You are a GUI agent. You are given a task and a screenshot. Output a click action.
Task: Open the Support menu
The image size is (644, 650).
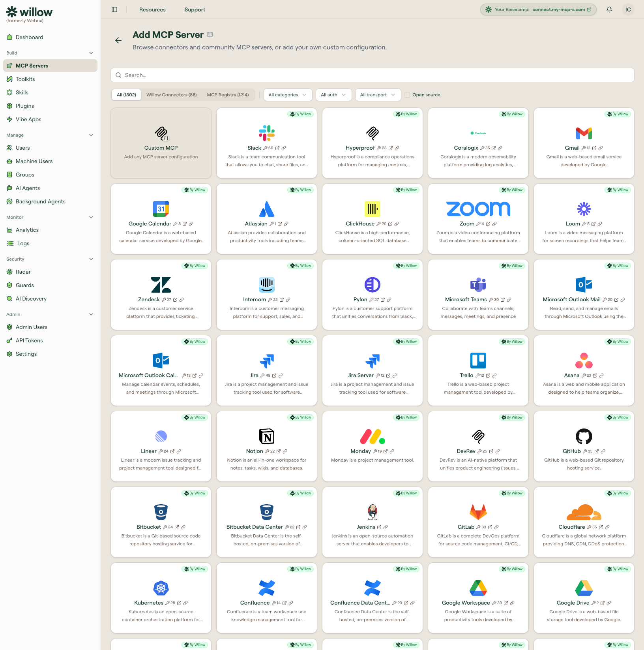click(195, 9)
